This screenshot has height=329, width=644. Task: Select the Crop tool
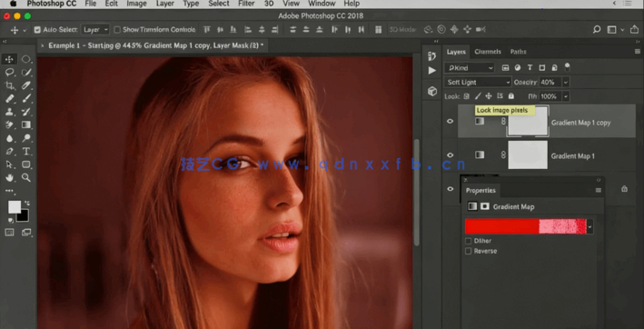tap(9, 85)
